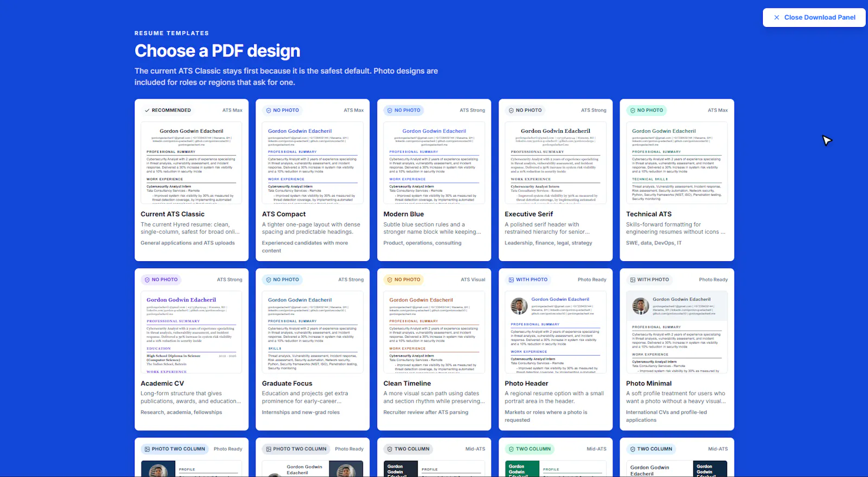
Task: Click 'Recruiter review after ATS parsing' text
Action: pos(426,412)
